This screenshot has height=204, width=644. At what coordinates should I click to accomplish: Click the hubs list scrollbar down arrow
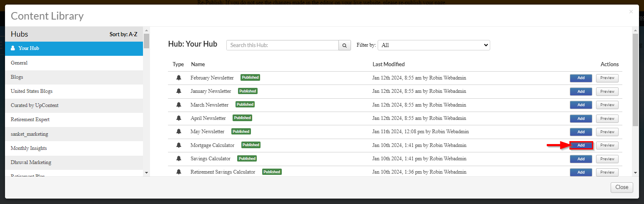tap(146, 172)
